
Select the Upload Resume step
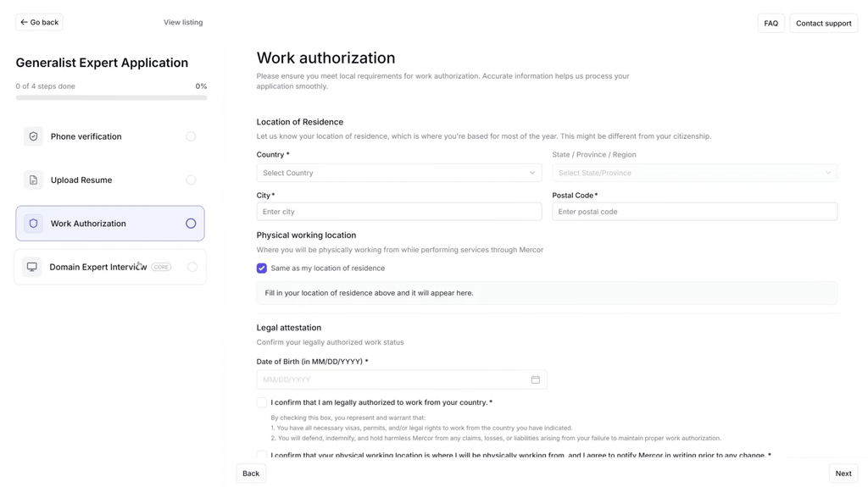pos(110,180)
